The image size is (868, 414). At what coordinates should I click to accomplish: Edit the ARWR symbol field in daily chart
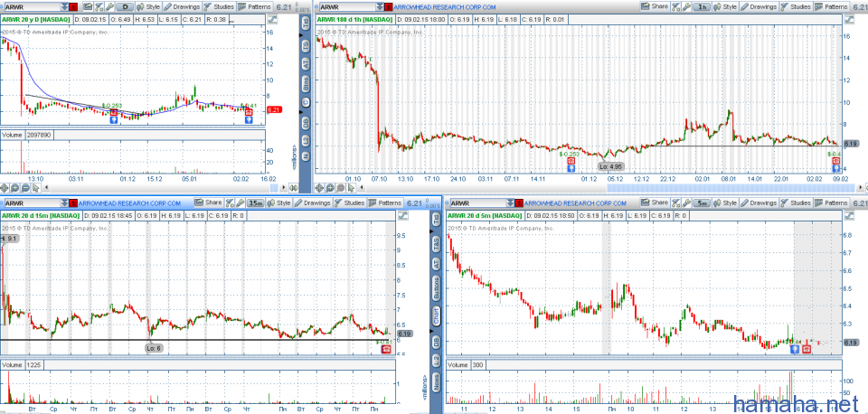[x=32, y=6]
